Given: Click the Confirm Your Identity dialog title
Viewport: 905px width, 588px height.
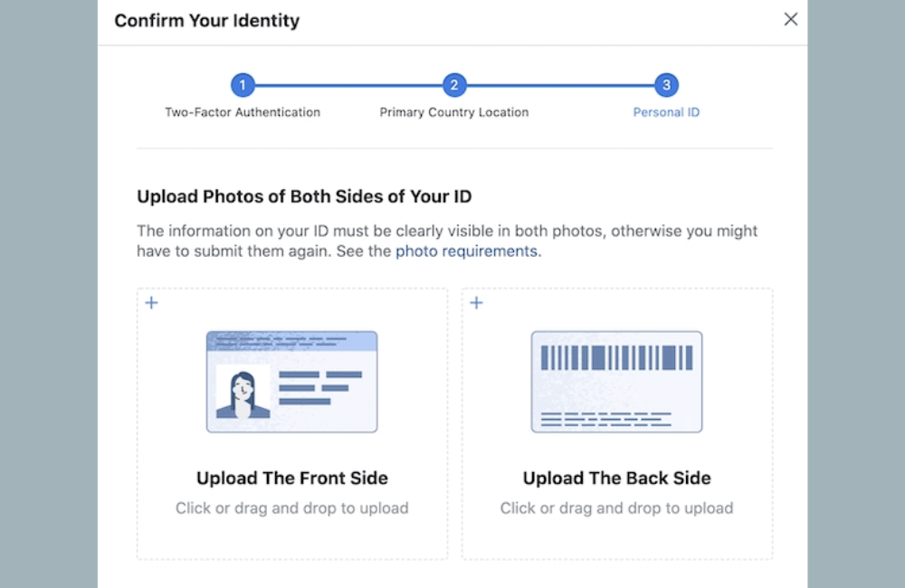Looking at the screenshot, I should 206,20.
